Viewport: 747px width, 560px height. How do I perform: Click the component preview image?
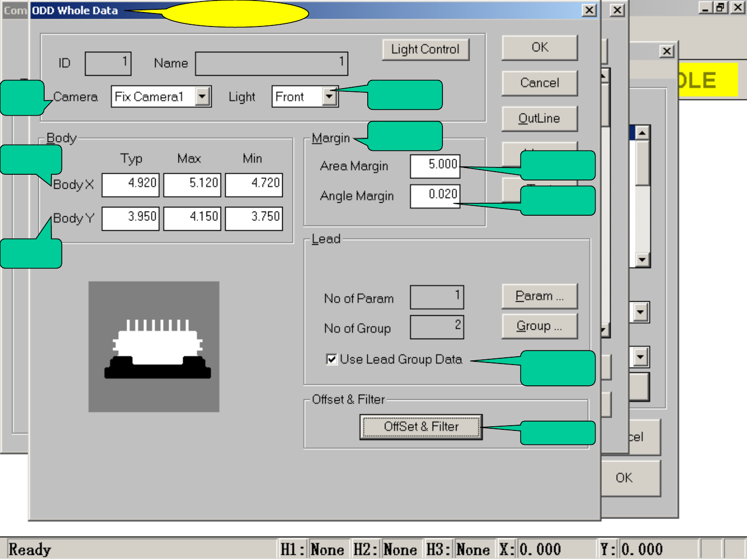click(154, 346)
